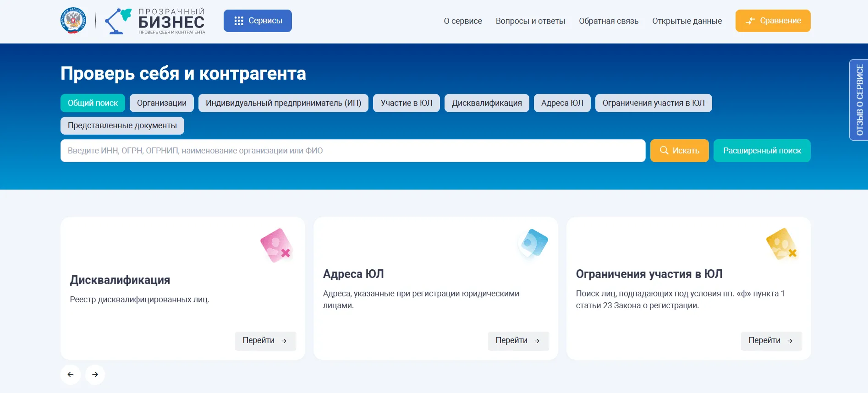The width and height of the screenshot is (868, 393).
Task: Open Открытые данные section
Action: 687,21
